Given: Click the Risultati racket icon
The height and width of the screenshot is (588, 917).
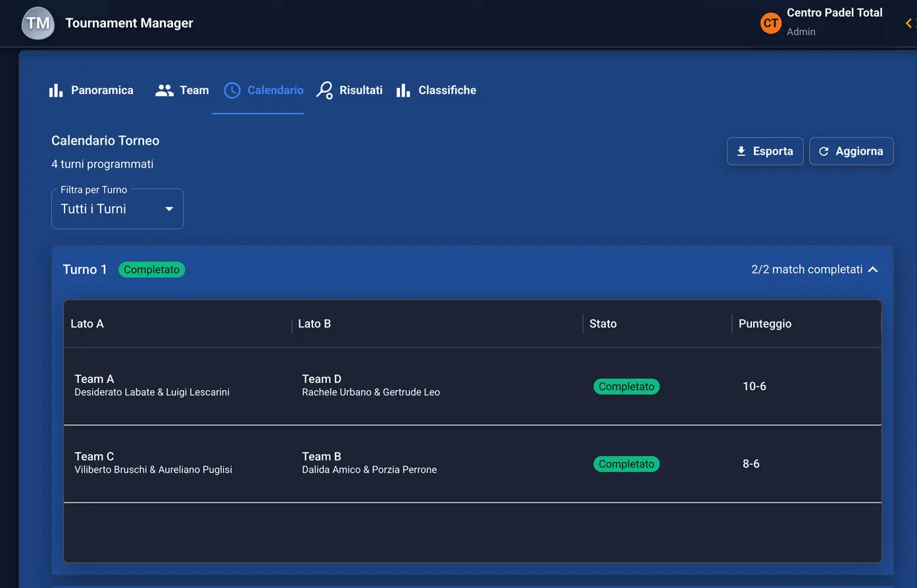Looking at the screenshot, I should click(324, 90).
